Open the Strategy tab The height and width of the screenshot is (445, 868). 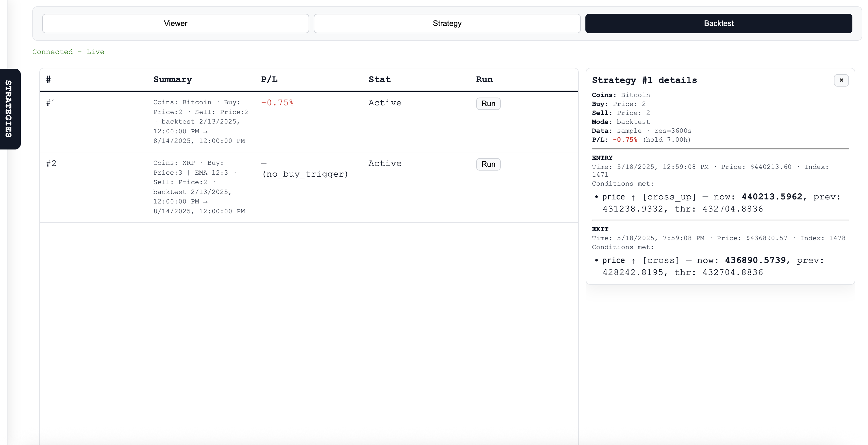click(x=447, y=23)
